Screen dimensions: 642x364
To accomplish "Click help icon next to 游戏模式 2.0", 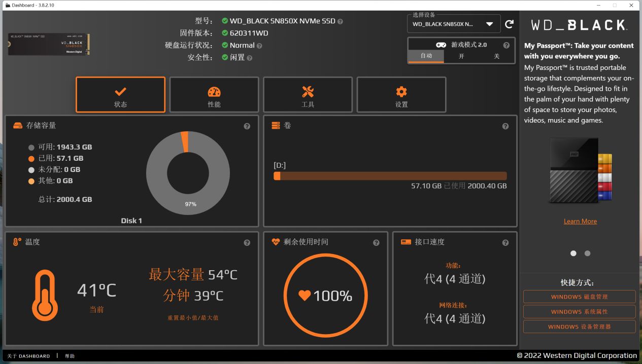I will coord(506,45).
